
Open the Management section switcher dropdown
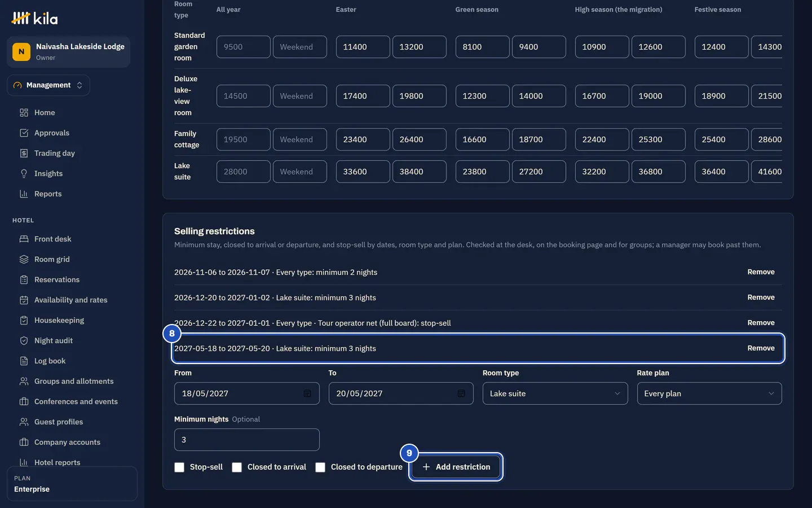(x=48, y=85)
